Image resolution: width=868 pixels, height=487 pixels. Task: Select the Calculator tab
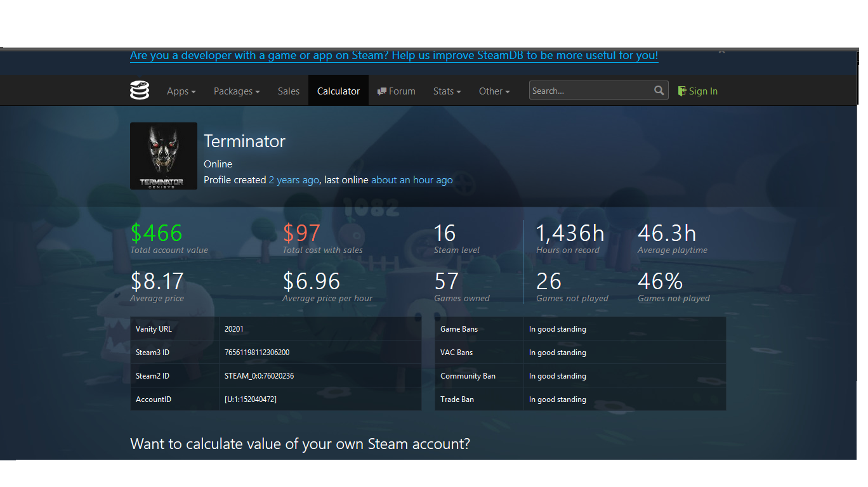point(338,91)
